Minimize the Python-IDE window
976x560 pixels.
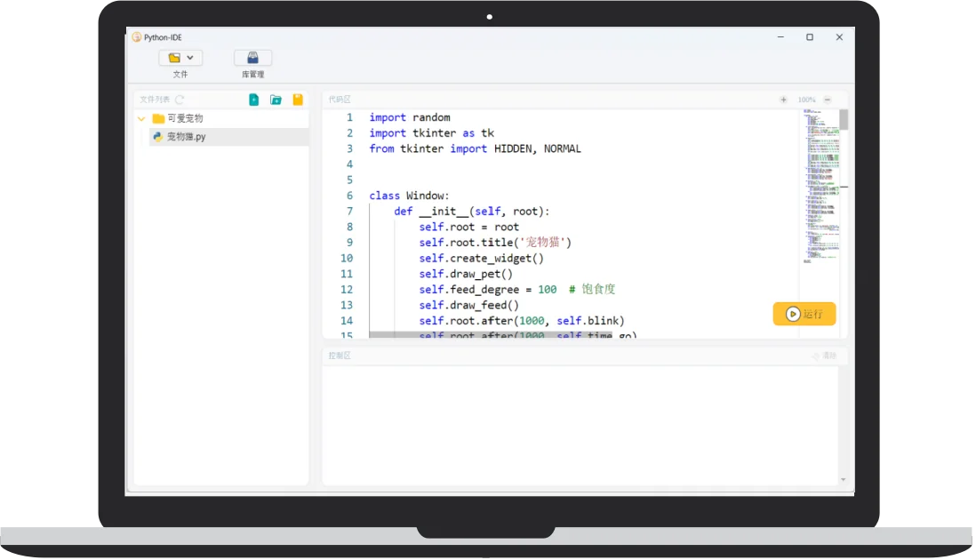(780, 37)
